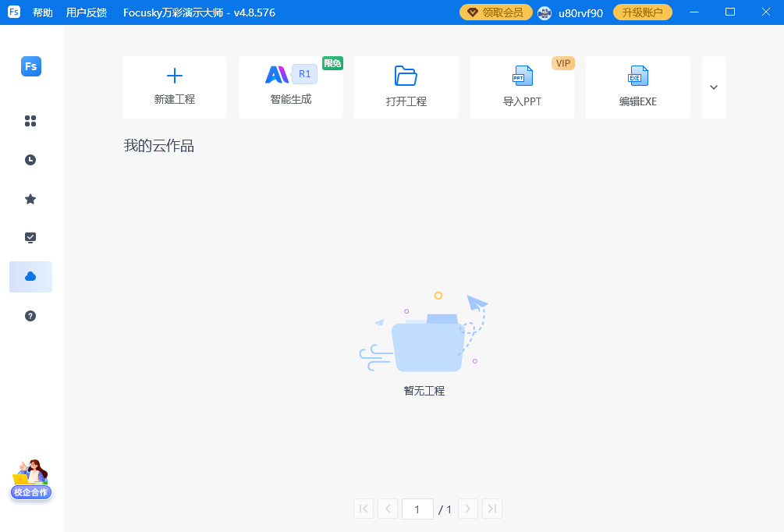Select the cloud works icon in the sidebar
The width and height of the screenshot is (784, 532).
(x=30, y=276)
